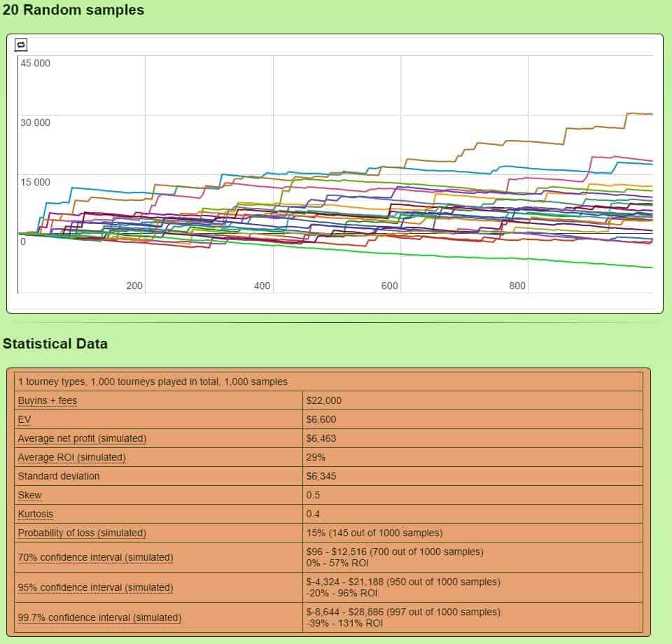Click the 'Standard deviation' row label
672x644 pixels.
58,476
